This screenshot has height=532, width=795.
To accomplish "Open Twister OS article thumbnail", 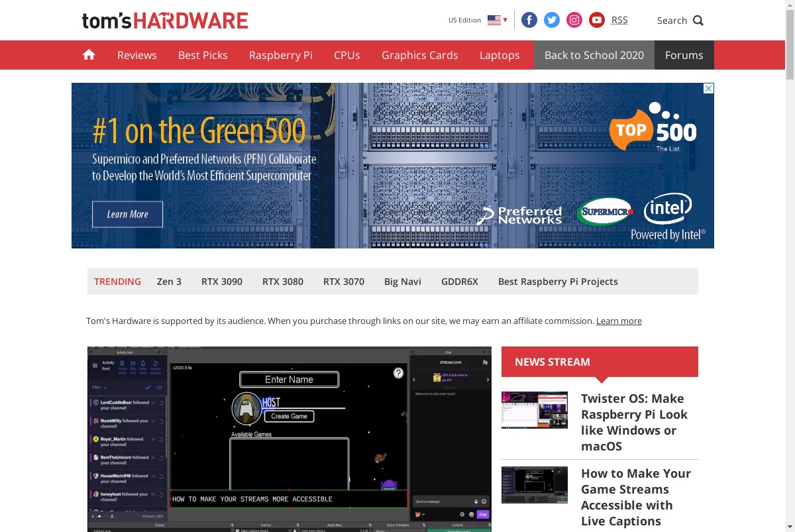I will [535, 410].
